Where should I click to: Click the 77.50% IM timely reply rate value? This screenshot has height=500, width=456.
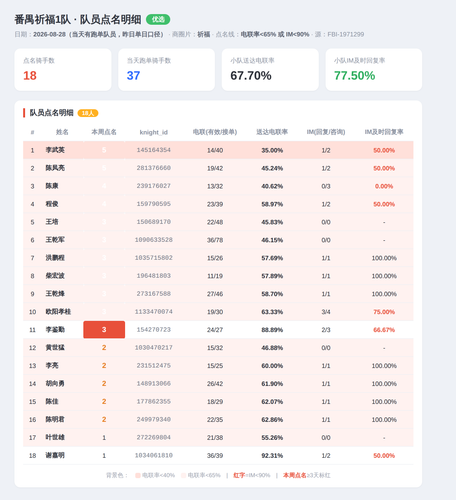click(355, 76)
